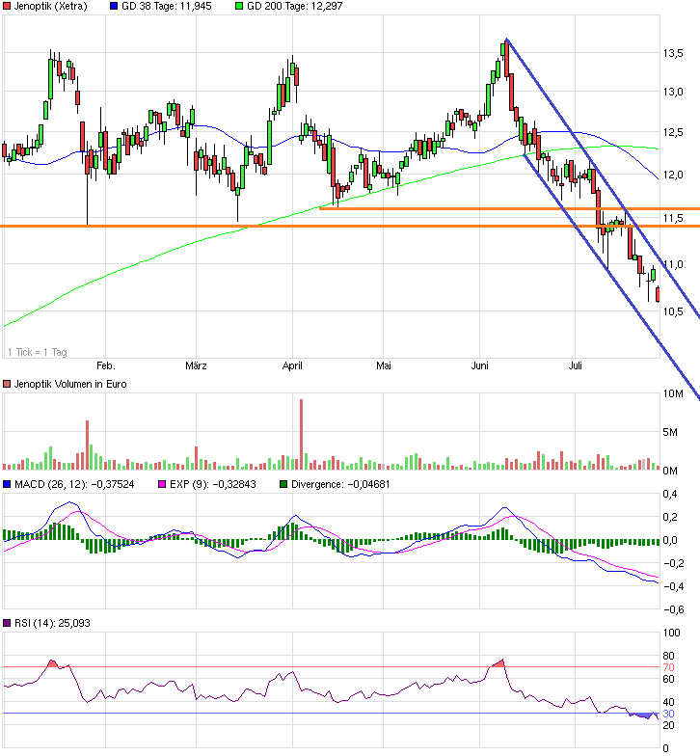Select the Feb. label on the time axis
The width and height of the screenshot is (700, 756).
pos(106,365)
